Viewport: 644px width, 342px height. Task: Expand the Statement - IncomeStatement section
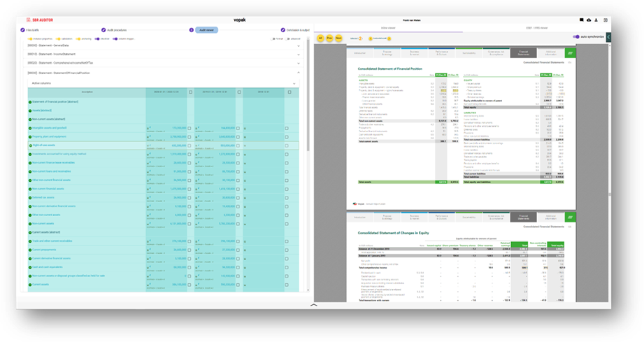[299, 55]
